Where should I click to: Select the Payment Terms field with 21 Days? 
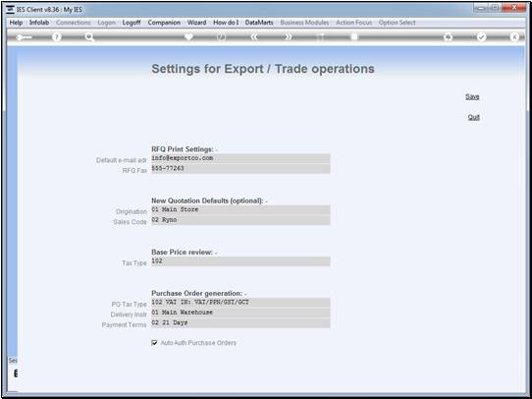coord(240,323)
